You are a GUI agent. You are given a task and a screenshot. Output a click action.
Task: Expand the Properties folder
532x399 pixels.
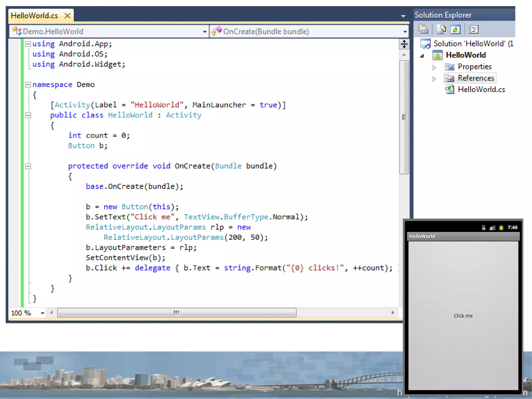(434, 67)
